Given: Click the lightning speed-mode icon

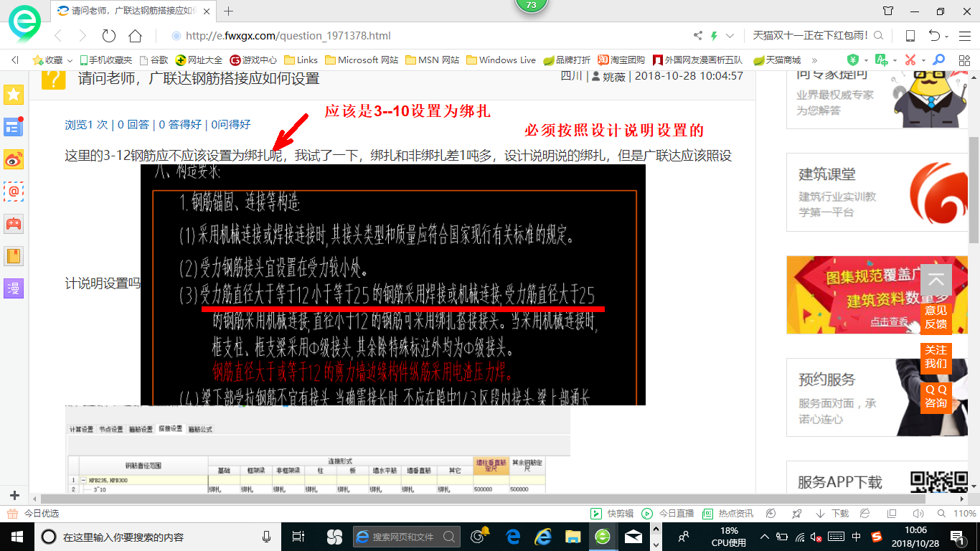Looking at the screenshot, I should pos(714,36).
